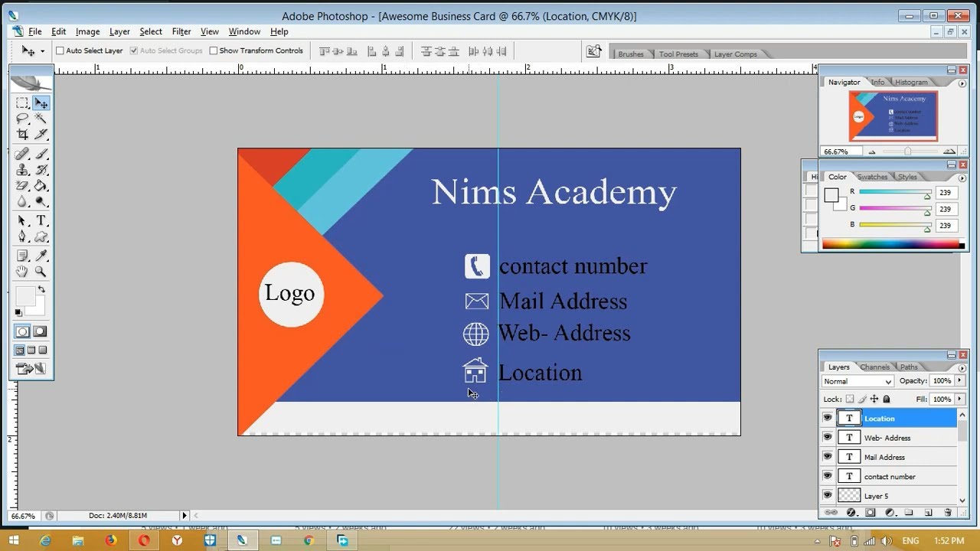Switch to the Swatches tab
Viewport: 980px width, 551px height.
click(872, 177)
